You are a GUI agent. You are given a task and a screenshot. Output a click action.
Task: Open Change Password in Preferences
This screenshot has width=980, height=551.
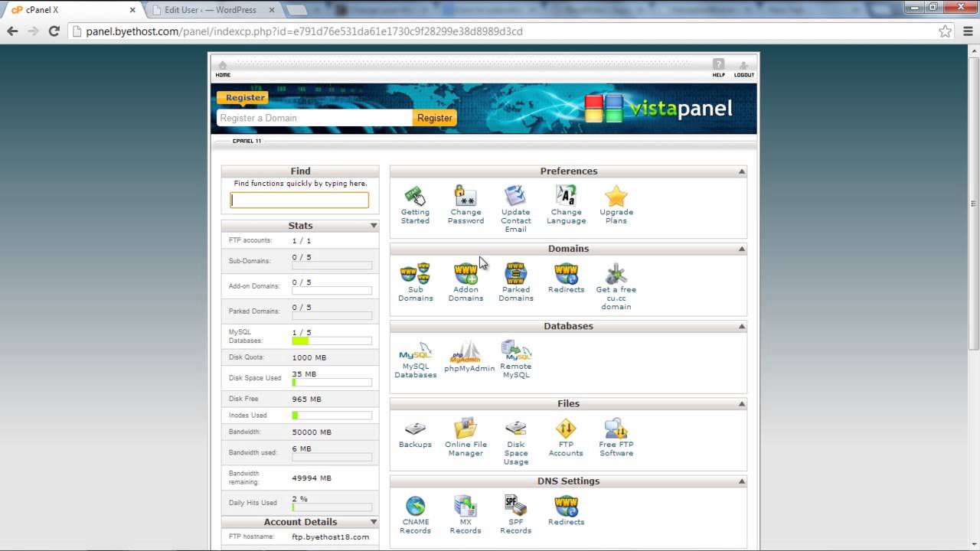pos(465,196)
